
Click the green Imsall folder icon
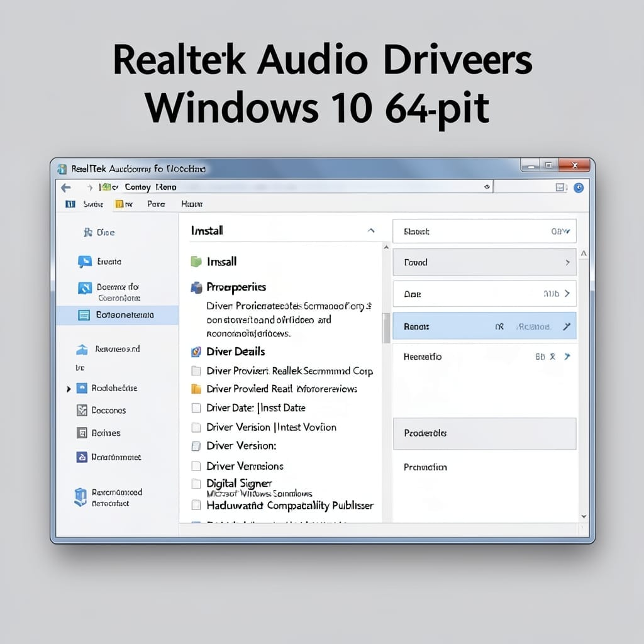(x=196, y=262)
